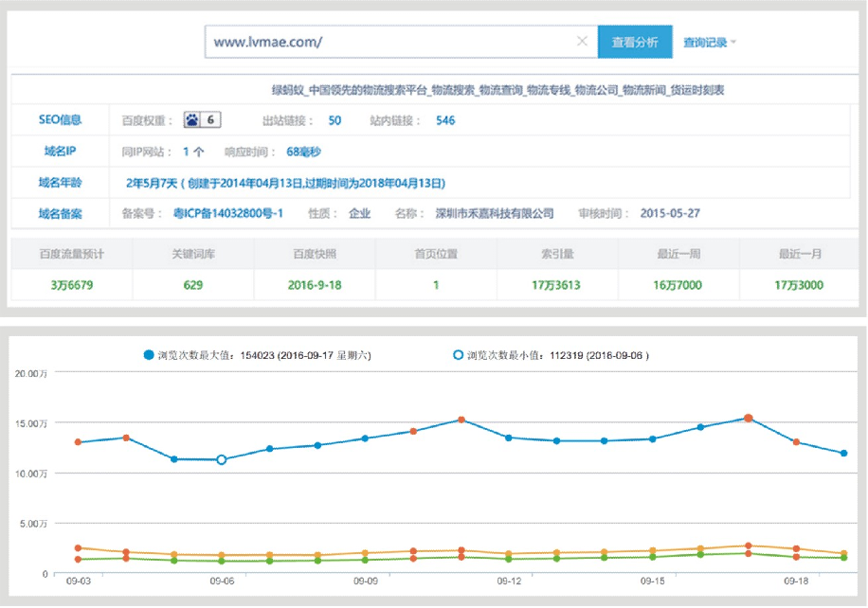Click the blue line peak point at 09-11
Image resolution: width=868 pixels, height=608 pixels.
click(x=461, y=420)
